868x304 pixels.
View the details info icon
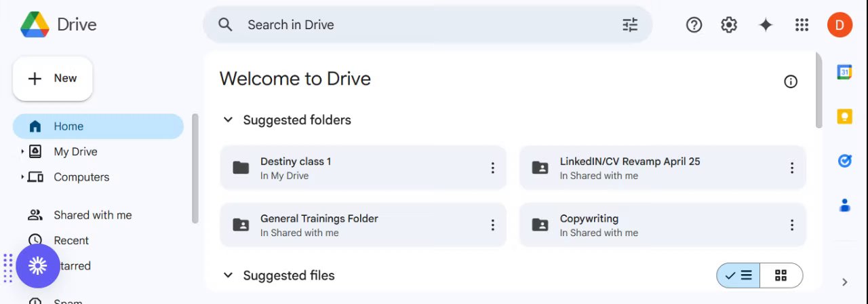pos(790,81)
